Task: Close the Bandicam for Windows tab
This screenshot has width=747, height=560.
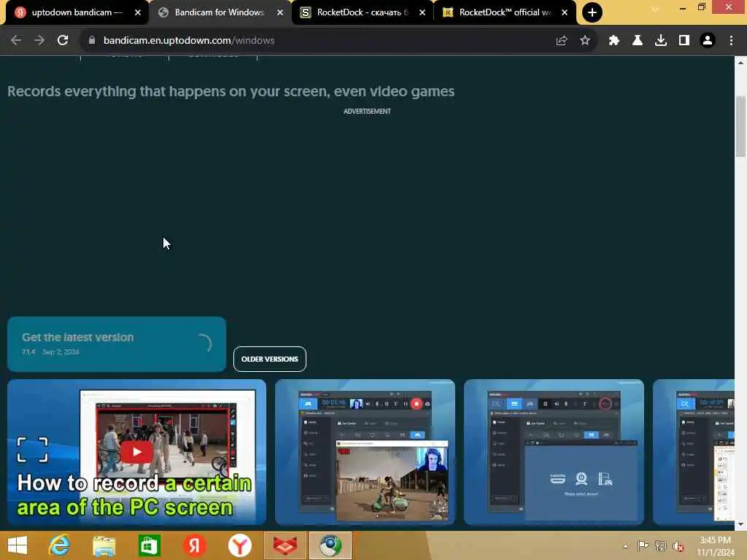Action: (x=280, y=12)
